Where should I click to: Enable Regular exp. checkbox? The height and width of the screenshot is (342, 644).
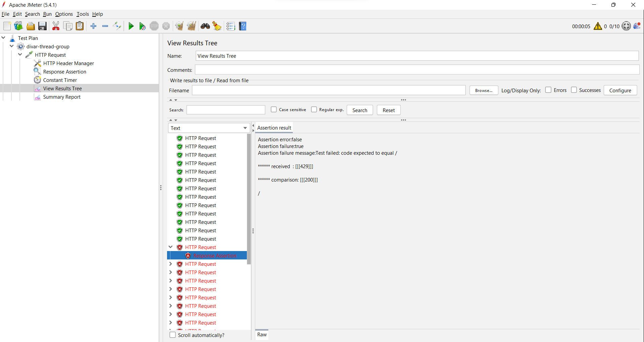pos(314,109)
